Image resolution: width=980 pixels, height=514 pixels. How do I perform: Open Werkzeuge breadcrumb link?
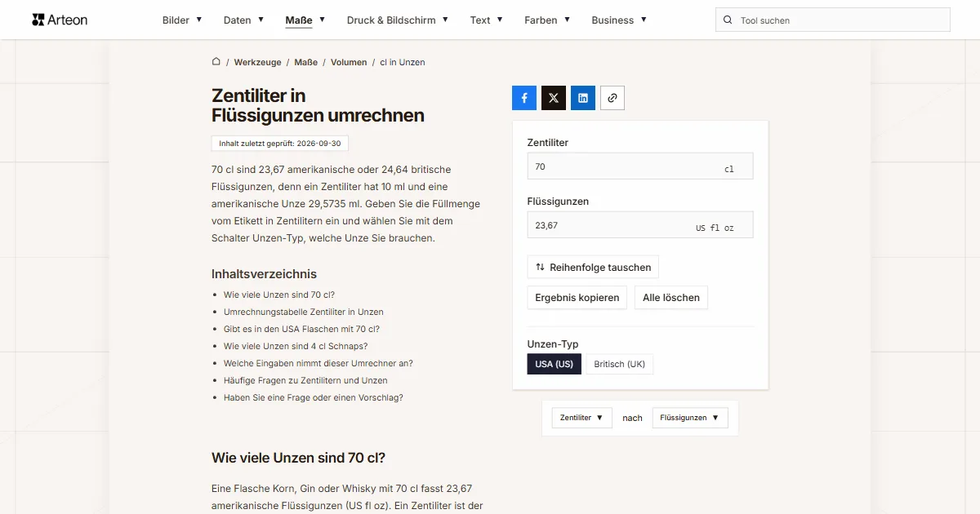point(258,62)
